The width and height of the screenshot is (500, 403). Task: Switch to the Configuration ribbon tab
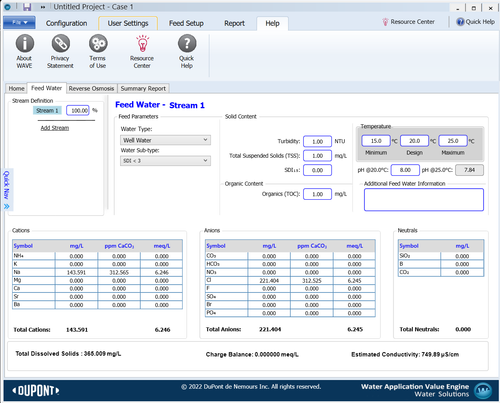[66, 23]
